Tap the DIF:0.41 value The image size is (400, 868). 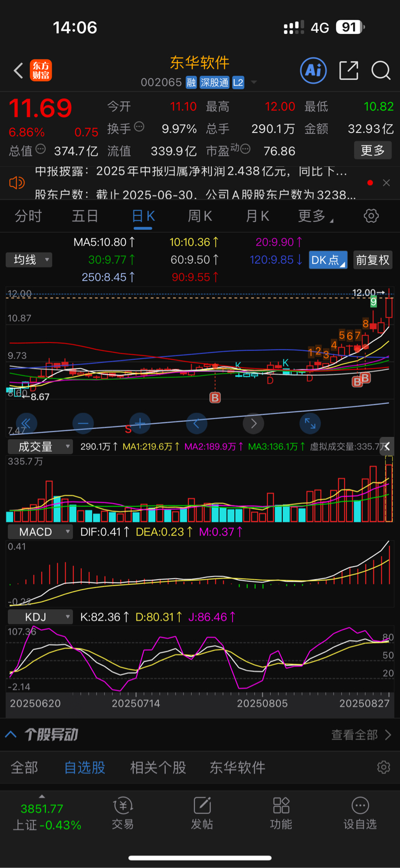105,532
